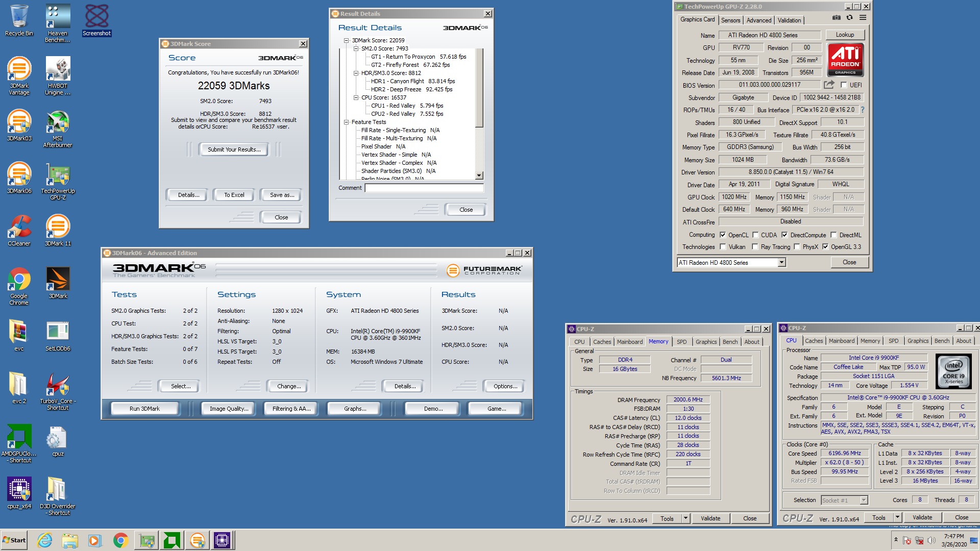
Task: Click the Comment input field
Action: tap(424, 188)
